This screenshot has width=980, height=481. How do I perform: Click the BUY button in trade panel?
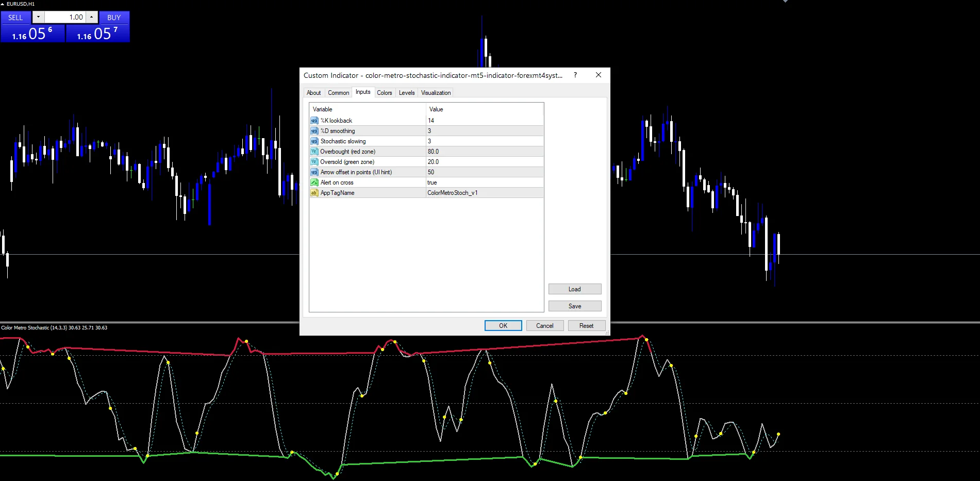(x=114, y=18)
